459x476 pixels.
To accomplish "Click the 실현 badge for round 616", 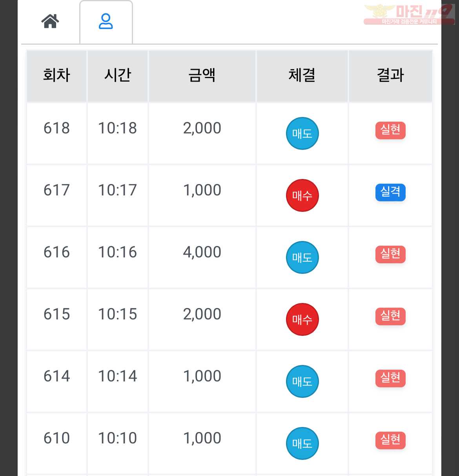I will pyautogui.click(x=390, y=254).
